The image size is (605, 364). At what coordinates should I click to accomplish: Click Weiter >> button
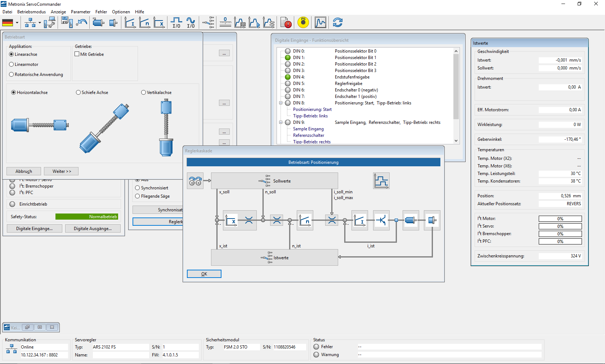click(62, 171)
